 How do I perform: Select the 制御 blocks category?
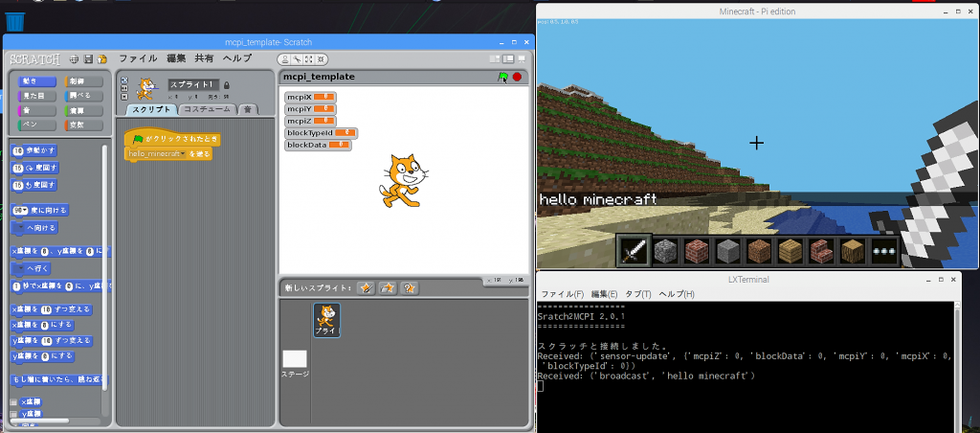click(x=83, y=81)
